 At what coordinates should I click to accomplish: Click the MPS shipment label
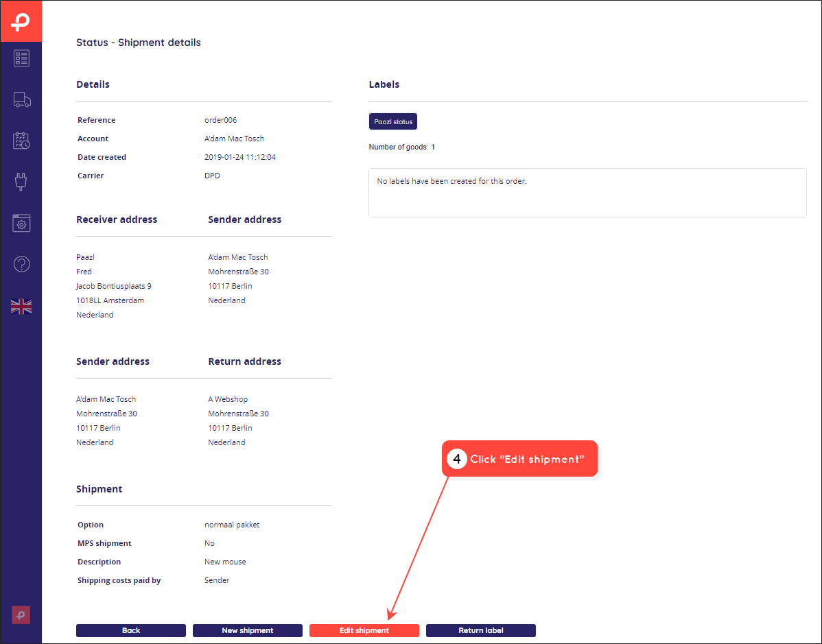tap(104, 543)
